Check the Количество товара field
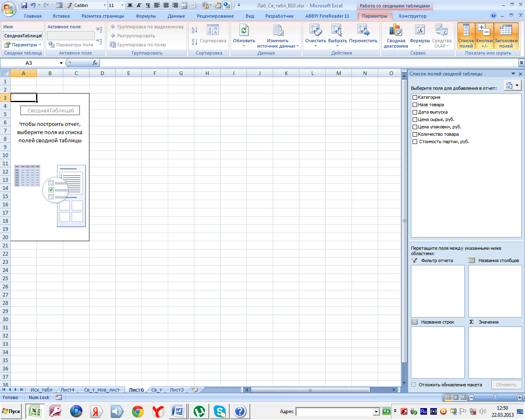Image resolution: width=525 pixels, height=420 pixels. pyautogui.click(x=415, y=135)
